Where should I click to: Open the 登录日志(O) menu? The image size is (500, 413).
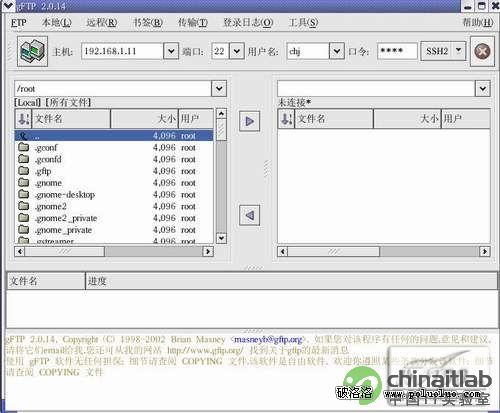(x=248, y=23)
